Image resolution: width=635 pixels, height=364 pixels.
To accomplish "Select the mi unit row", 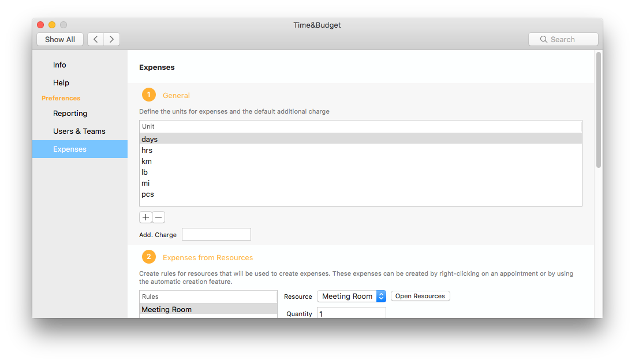I will [x=360, y=183].
